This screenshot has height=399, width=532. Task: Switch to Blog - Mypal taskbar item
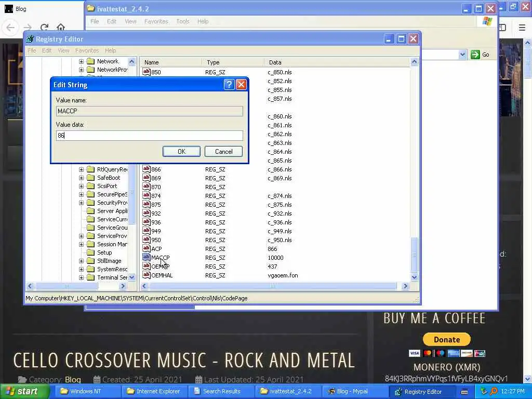tap(353, 391)
